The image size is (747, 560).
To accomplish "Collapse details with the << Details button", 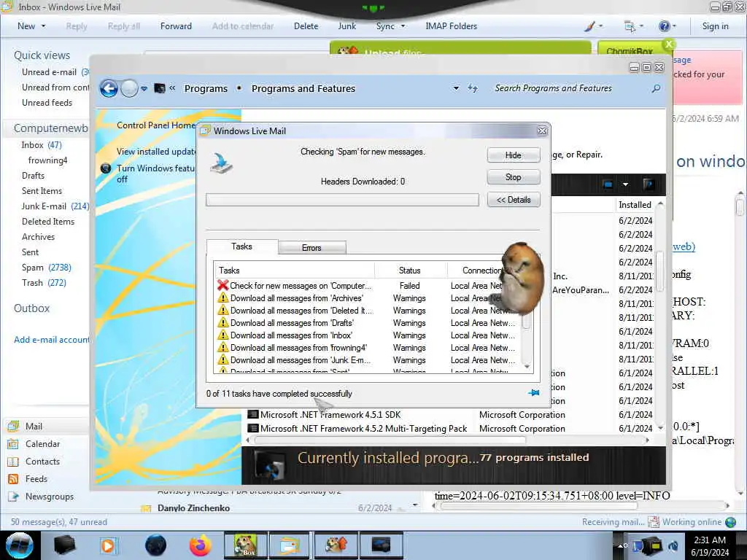I will tap(513, 200).
